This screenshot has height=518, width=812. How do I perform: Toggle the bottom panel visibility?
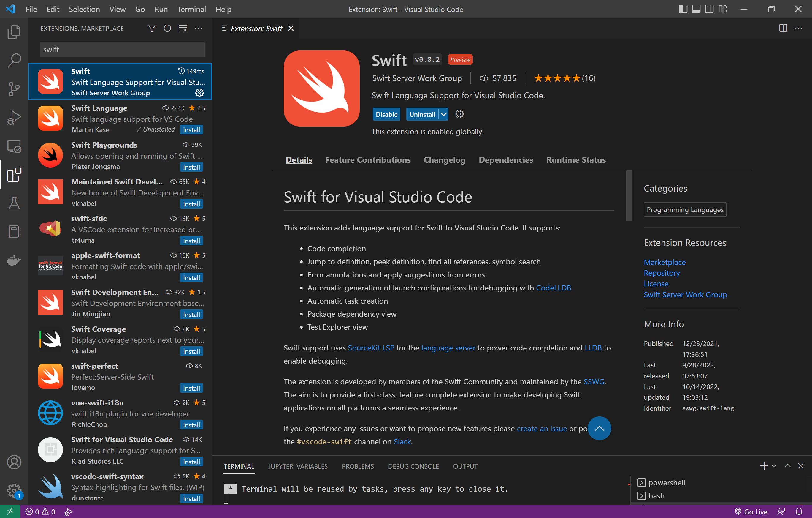click(x=696, y=9)
